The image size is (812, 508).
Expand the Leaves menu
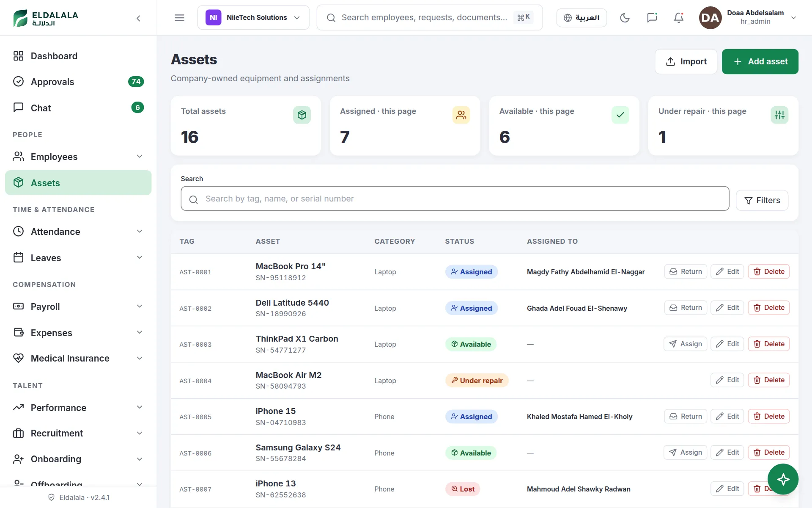78,258
